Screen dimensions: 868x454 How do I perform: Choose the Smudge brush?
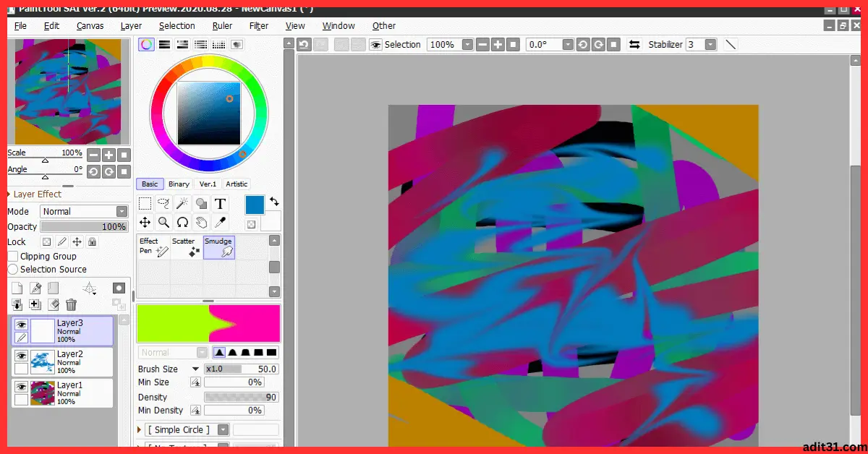[x=219, y=247]
